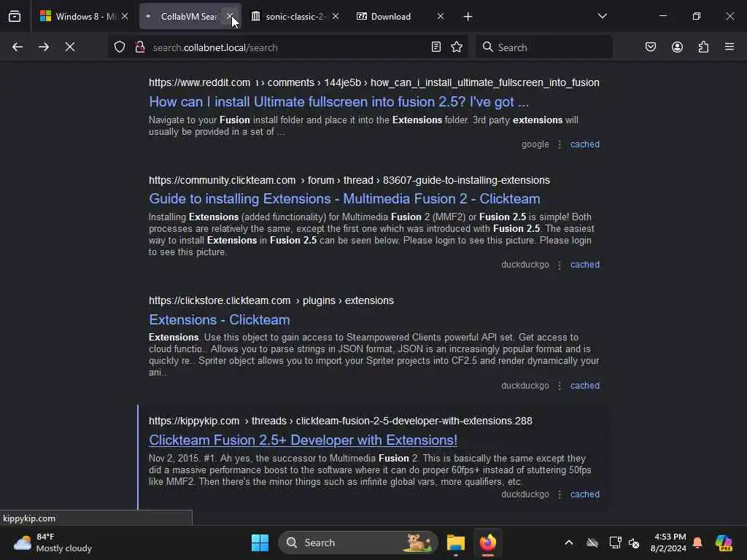747x560 pixels.
Task: Open the Extensions puzzle icon
Action: pyautogui.click(x=703, y=47)
